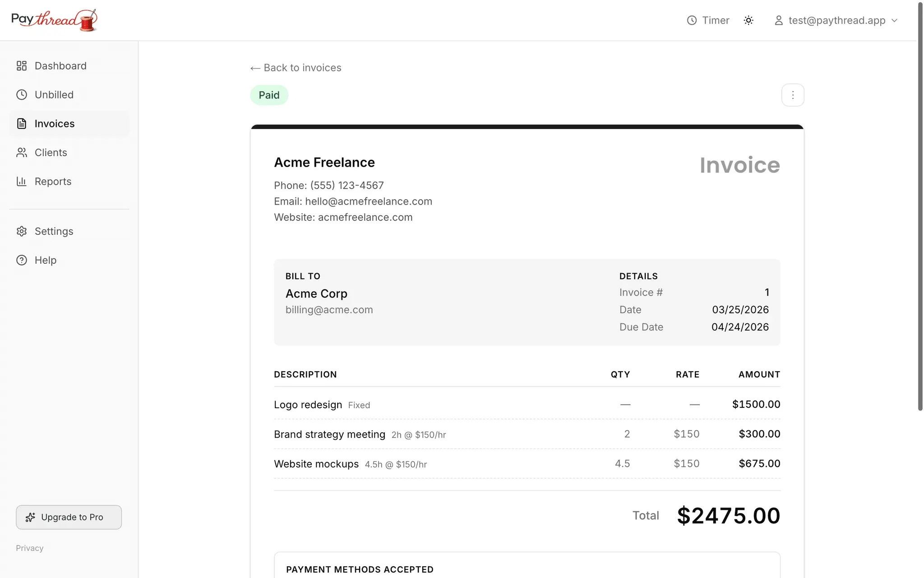Open the Clients page
The height and width of the screenshot is (578, 924).
click(x=69, y=153)
